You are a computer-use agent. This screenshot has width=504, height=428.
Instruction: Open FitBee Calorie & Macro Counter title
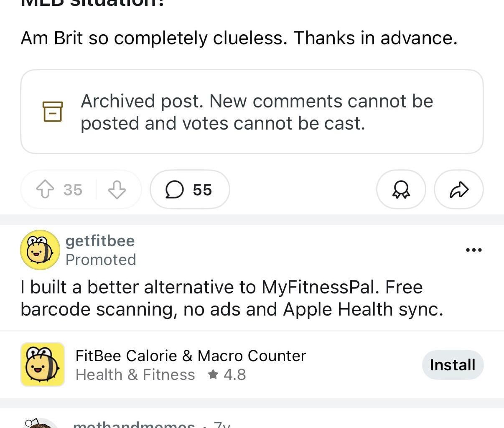coord(191,356)
